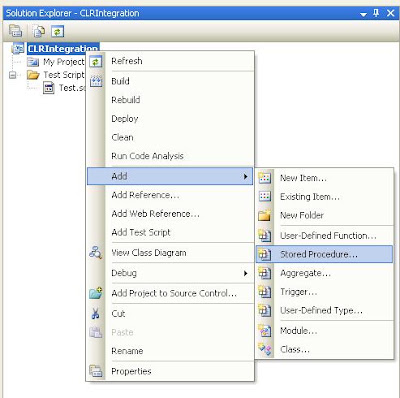Select Rename in the context menu
Screen dimensions: 400x398
[x=170, y=351]
